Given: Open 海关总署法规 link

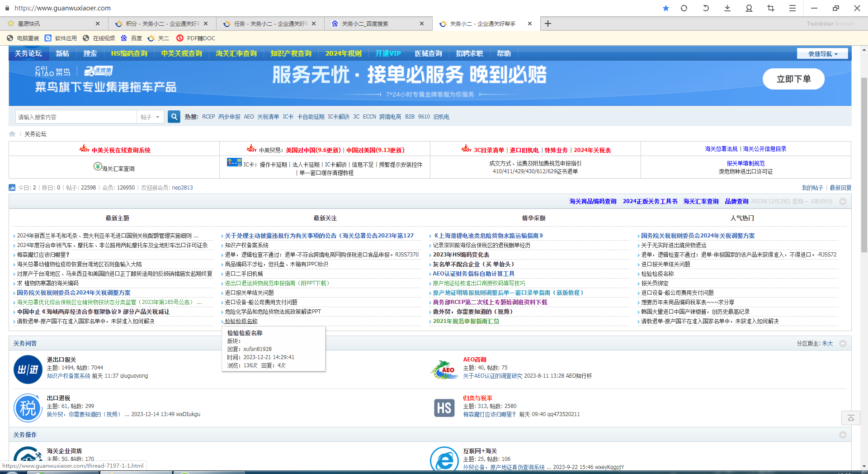Looking at the screenshot, I should coord(721,149).
